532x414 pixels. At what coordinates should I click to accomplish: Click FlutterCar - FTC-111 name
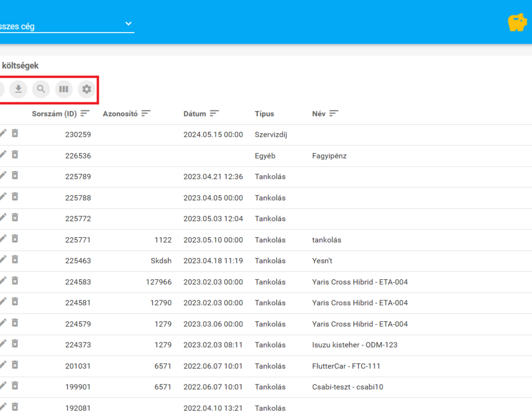coord(346,366)
